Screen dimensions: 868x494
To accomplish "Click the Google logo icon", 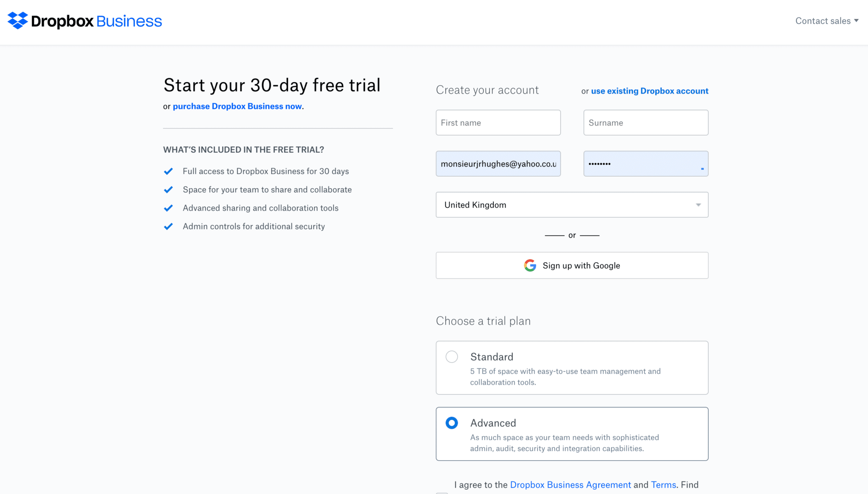I will (530, 266).
